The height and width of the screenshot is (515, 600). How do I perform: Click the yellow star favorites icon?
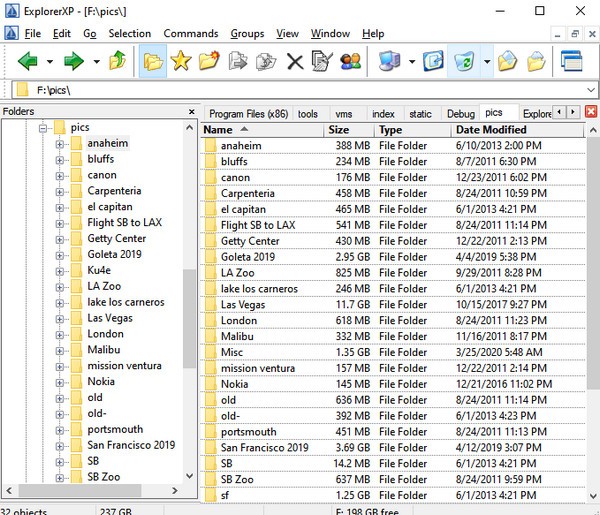pyautogui.click(x=180, y=62)
